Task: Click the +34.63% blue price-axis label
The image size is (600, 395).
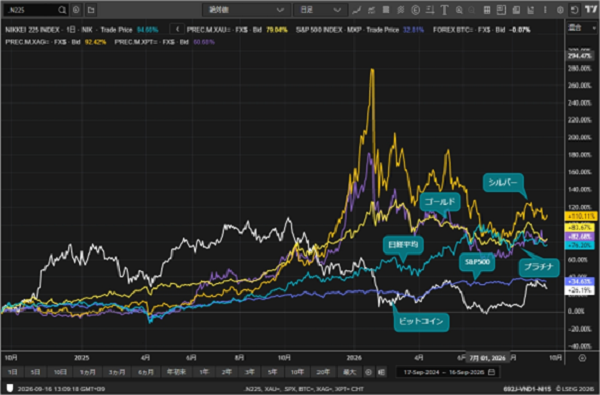Action: 580,281
